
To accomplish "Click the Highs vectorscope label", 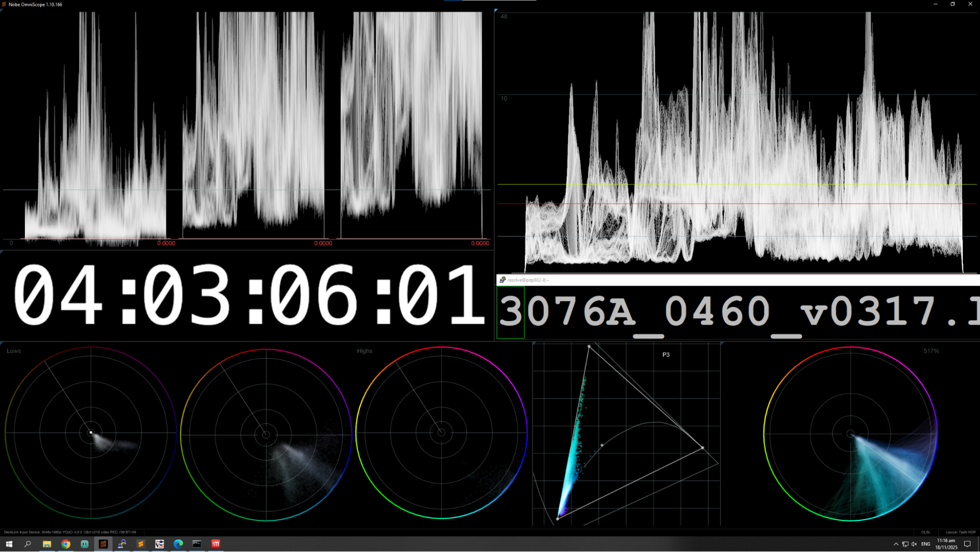I will point(364,351).
